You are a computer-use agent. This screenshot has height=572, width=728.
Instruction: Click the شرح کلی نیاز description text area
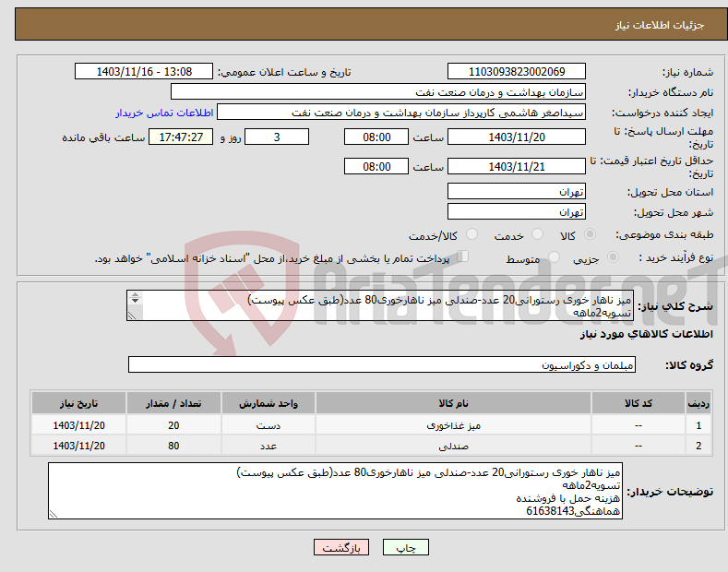380,305
